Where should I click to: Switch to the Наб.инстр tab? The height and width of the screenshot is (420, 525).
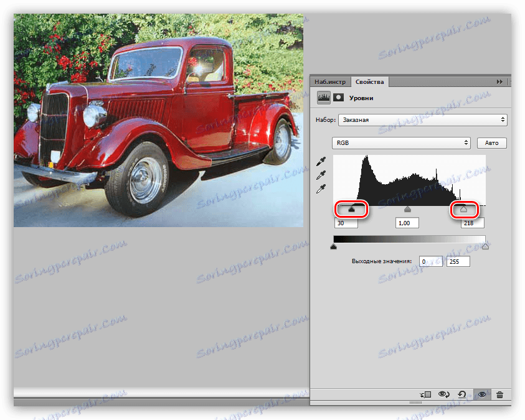point(330,82)
